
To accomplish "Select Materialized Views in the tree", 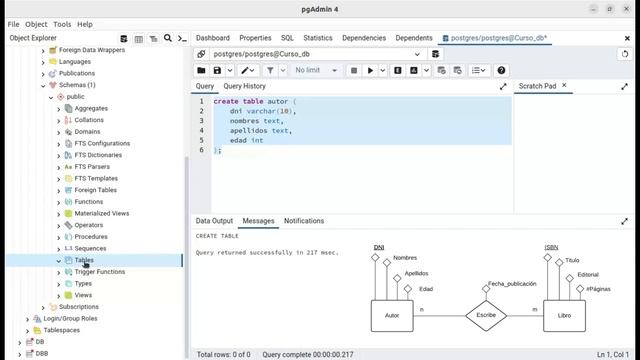I will tap(102, 213).
